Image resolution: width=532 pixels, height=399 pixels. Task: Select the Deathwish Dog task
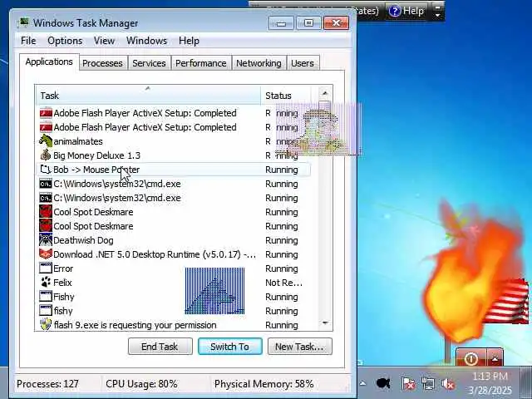(x=173, y=240)
